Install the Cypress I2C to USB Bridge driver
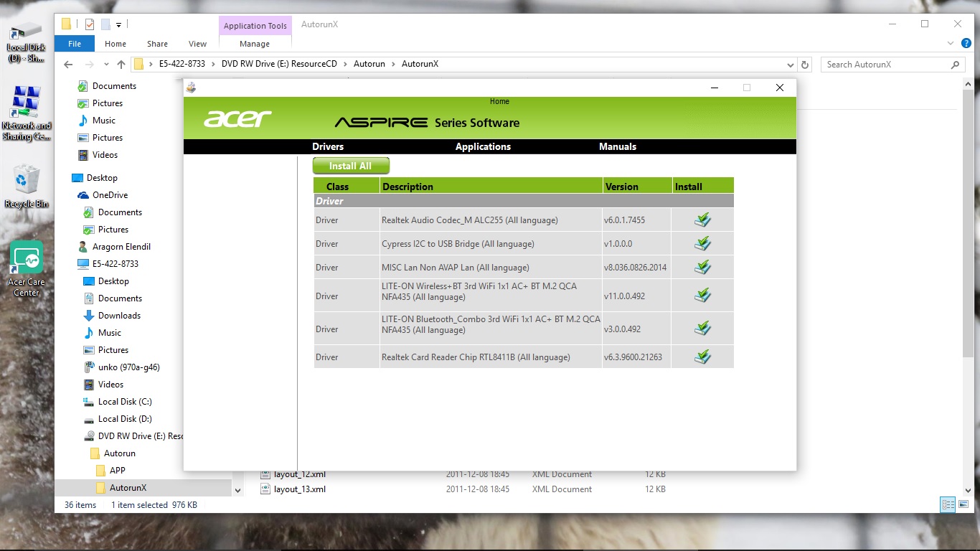The image size is (980, 551). [702, 243]
